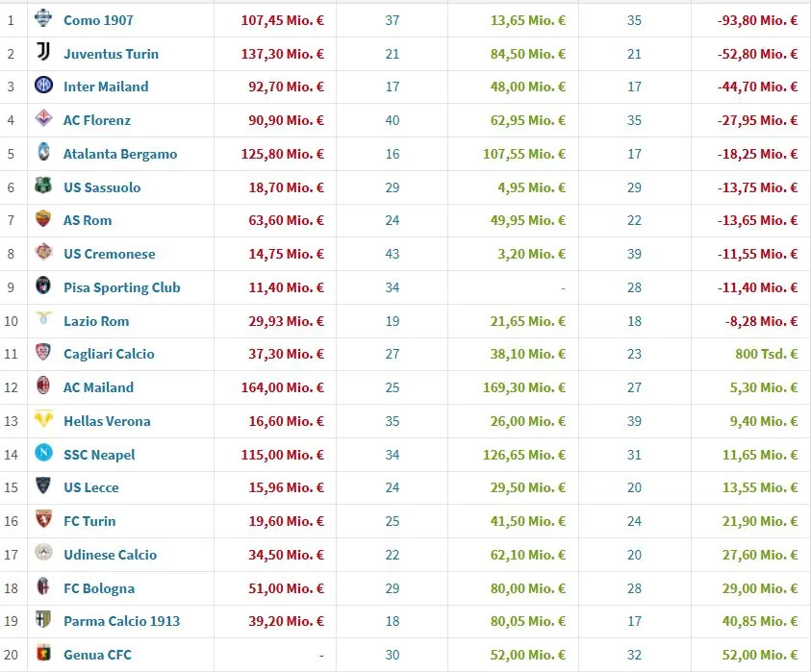Open the US Cremonese link
The height and width of the screenshot is (672, 811).
[x=109, y=254]
